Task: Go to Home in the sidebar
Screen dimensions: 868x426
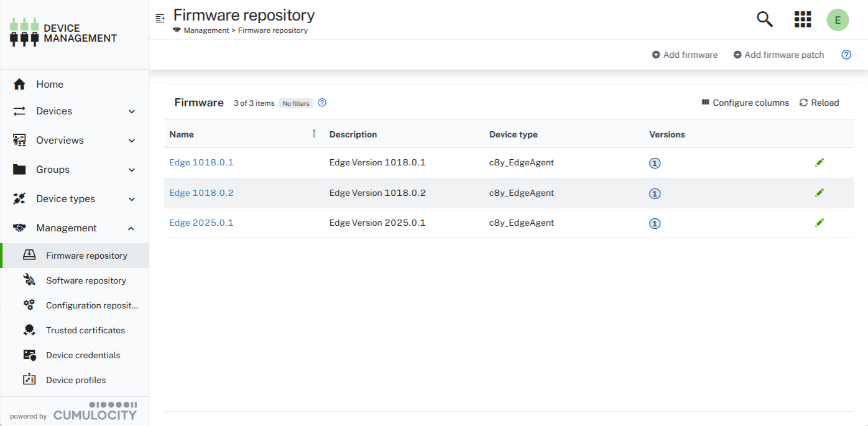Action: pos(50,84)
